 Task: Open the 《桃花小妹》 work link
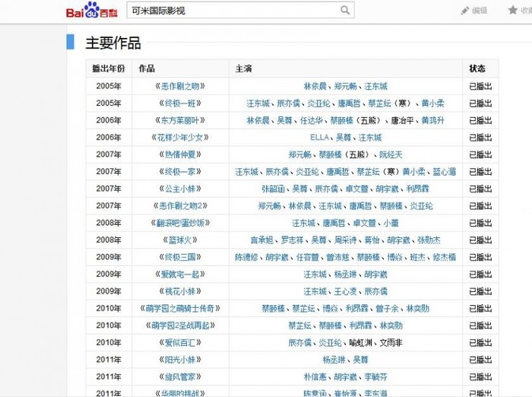(x=180, y=291)
